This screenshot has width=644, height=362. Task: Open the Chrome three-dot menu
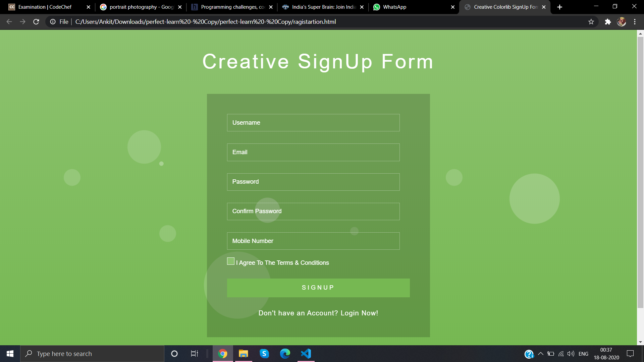click(635, 22)
